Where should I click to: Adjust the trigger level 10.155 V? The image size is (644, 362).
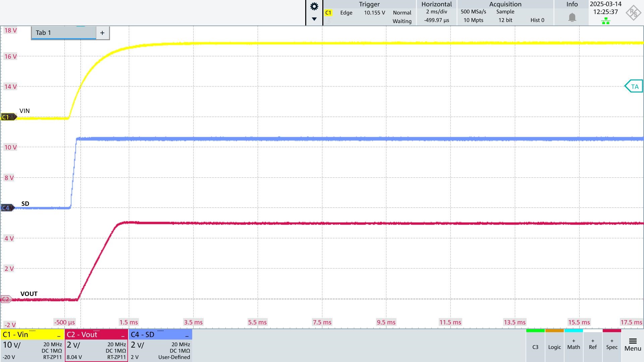pos(375,13)
